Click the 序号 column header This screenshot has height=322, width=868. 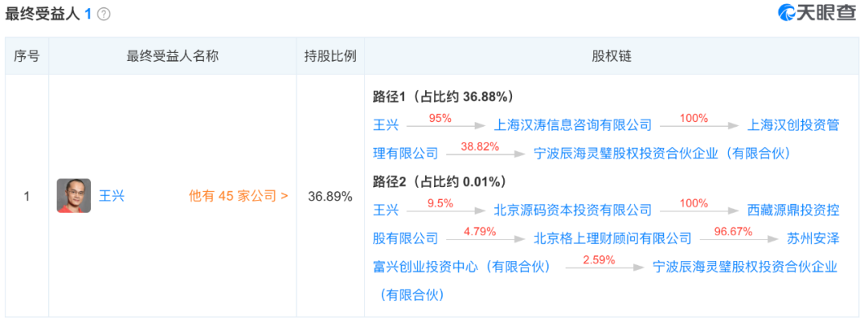[x=27, y=56]
